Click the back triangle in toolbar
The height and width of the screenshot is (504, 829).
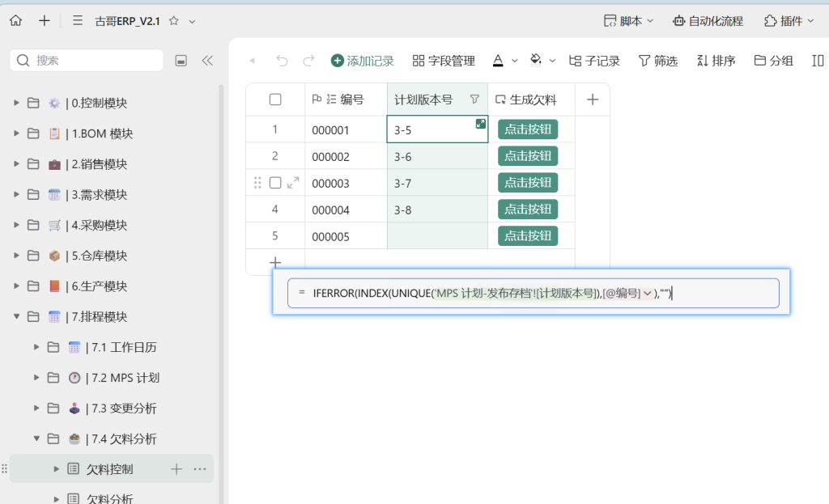(x=253, y=61)
